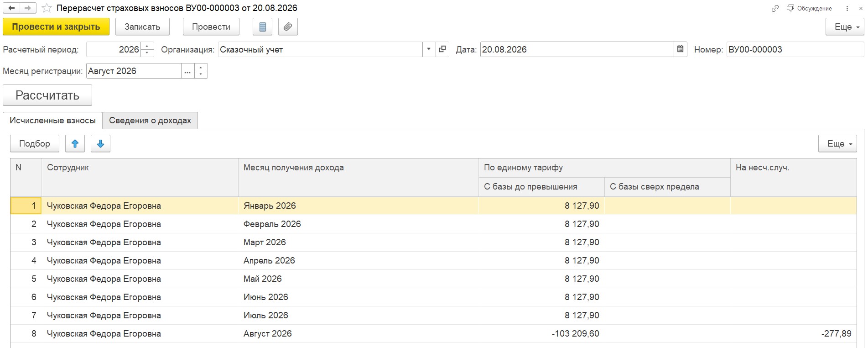
Task: Click Месяц получения дохода column header
Action: [359, 177]
